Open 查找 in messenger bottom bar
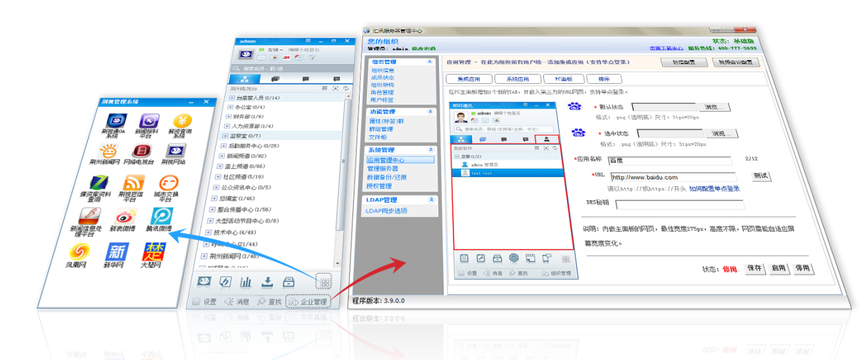Image resolution: width=868 pixels, height=360 pixels. pyautogui.click(x=270, y=302)
